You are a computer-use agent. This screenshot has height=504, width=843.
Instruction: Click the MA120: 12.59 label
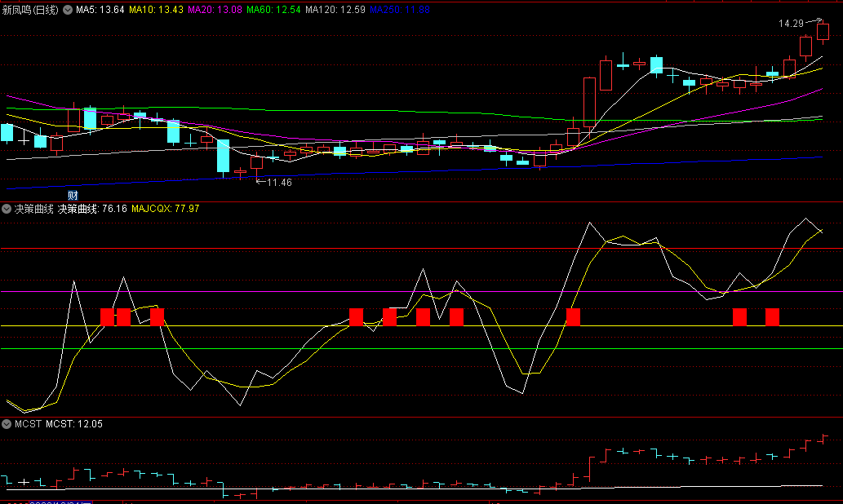click(335, 10)
